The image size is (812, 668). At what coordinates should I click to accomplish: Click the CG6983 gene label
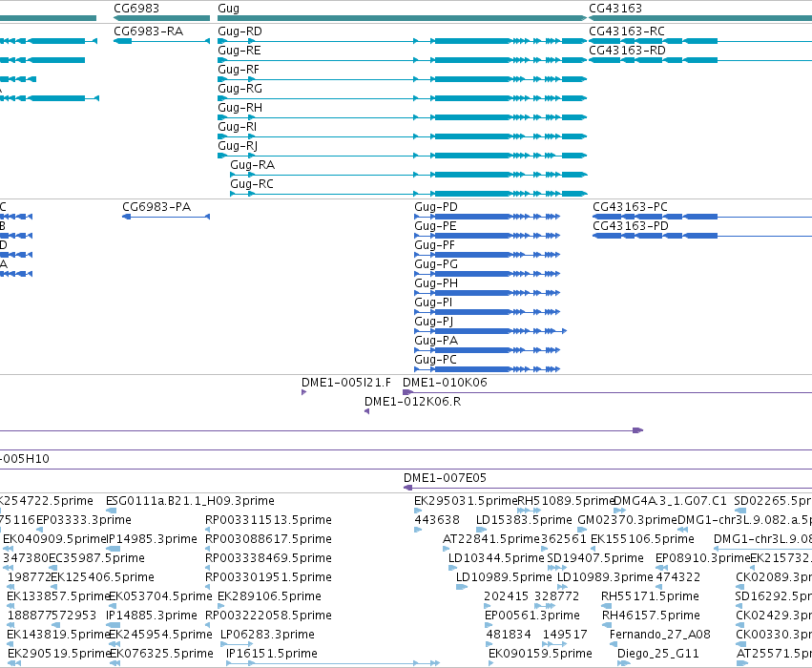click(x=136, y=9)
